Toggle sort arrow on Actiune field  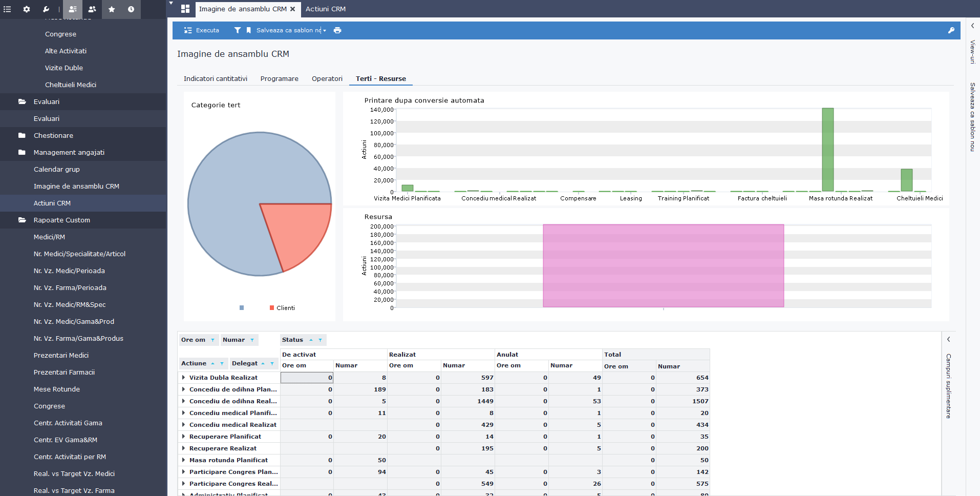pos(212,363)
